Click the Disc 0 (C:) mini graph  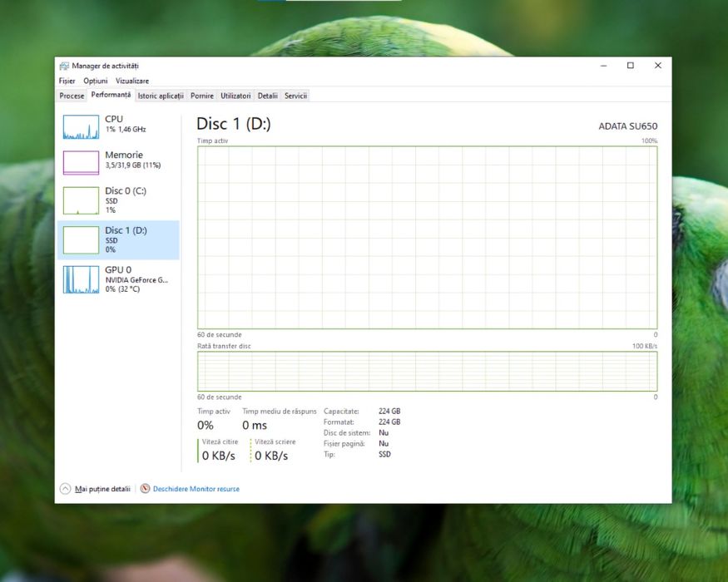(x=81, y=200)
